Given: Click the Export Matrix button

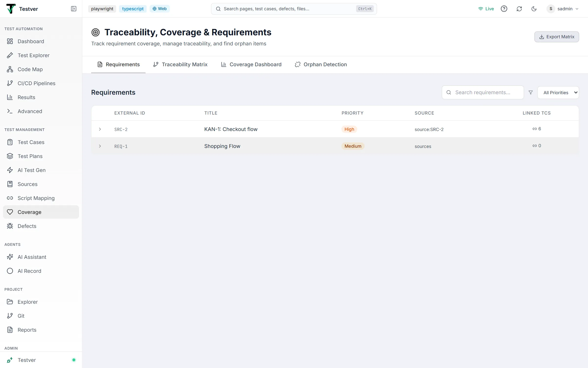Looking at the screenshot, I should [x=557, y=37].
